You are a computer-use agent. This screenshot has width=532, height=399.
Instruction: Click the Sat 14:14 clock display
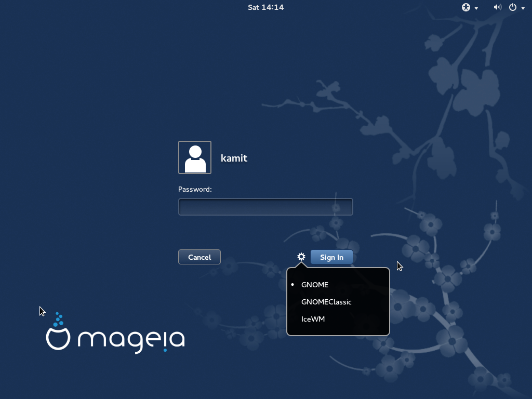point(265,7)
